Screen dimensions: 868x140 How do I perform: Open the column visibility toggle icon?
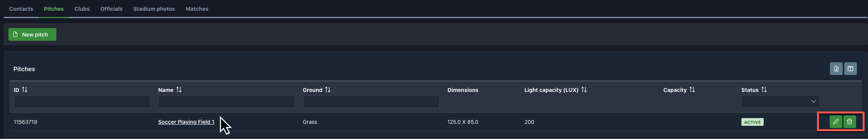tap(850, 69)
